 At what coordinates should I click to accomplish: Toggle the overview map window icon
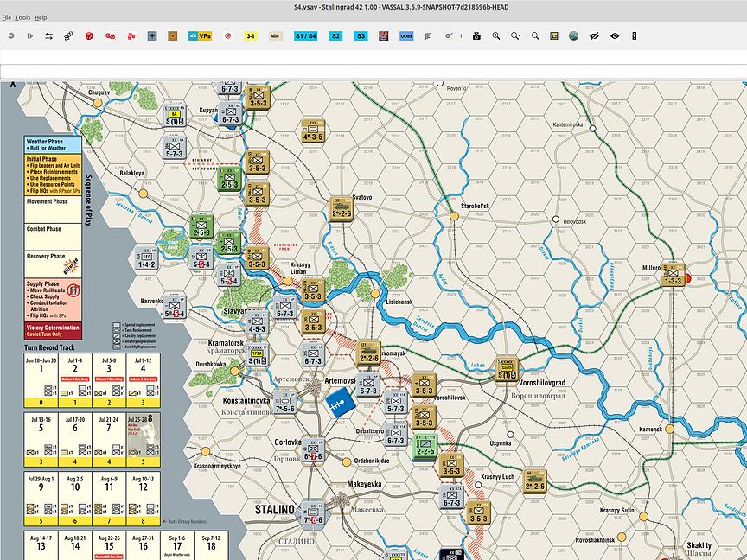554,35
